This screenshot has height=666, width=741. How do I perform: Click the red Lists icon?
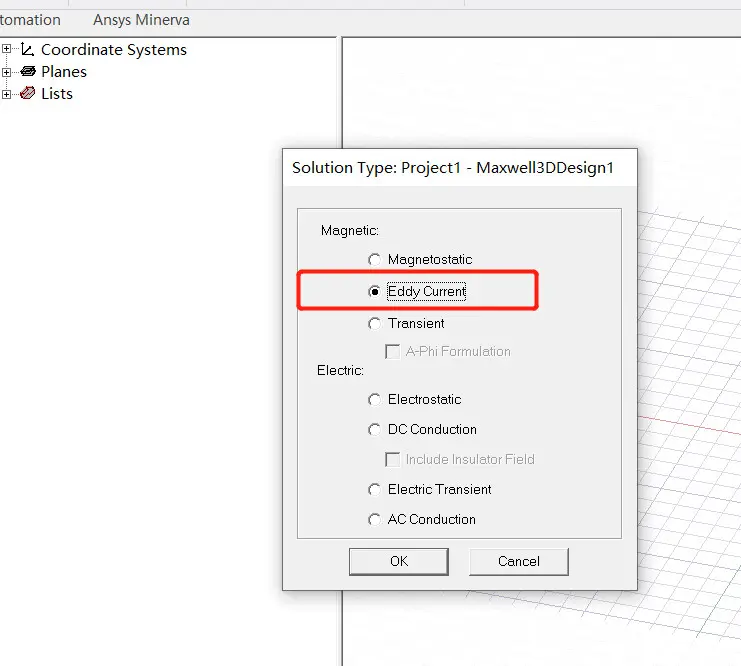click(28, 93)
